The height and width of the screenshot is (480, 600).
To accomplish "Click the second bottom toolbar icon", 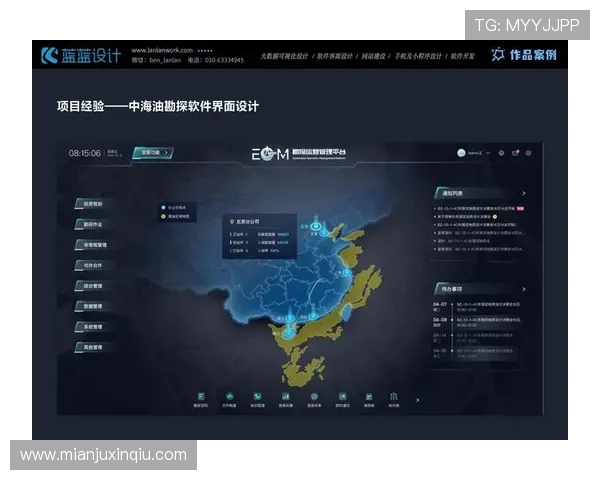I will (x=227, y=397).
